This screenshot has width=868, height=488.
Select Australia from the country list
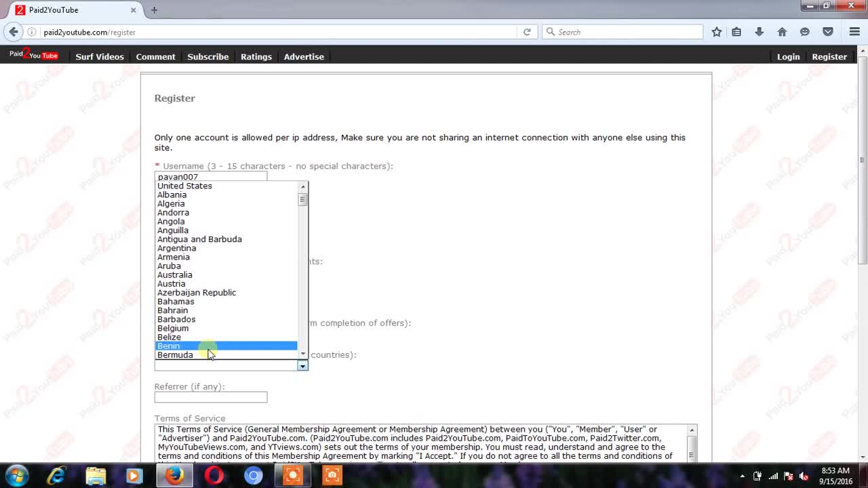(226, 274)
